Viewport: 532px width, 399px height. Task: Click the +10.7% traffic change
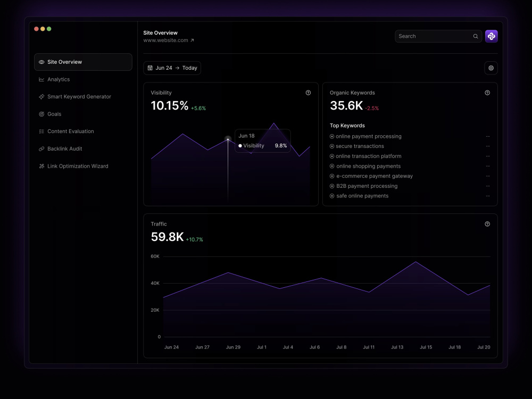(194, 239)
